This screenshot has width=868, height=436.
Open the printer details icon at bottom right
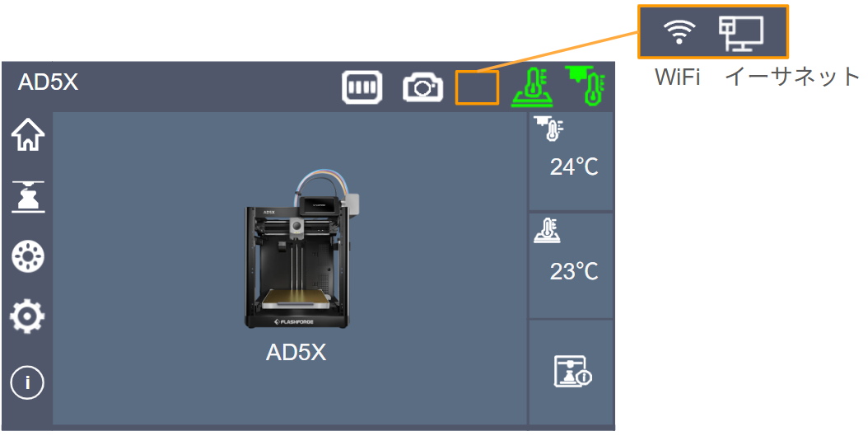(x=572, y=371)
